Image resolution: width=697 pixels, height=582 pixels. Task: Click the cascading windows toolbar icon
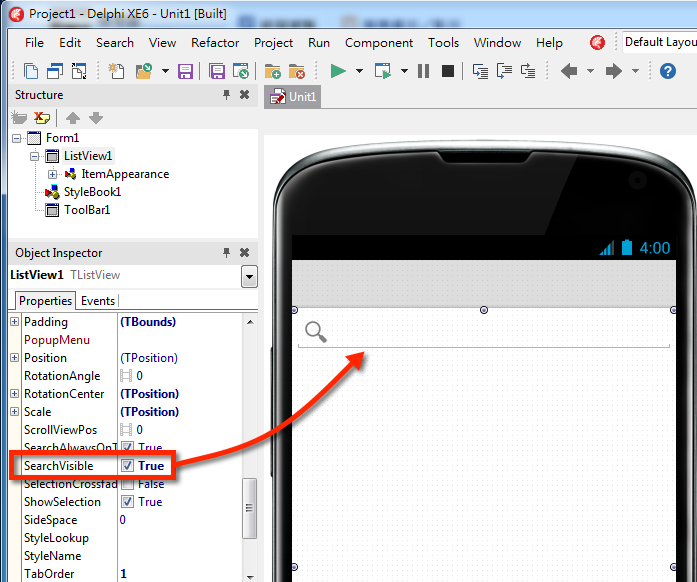coord(55,71)
